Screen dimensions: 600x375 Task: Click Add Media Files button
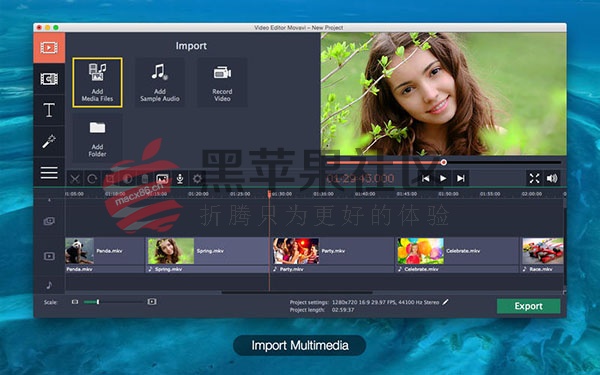click(97, 82)
